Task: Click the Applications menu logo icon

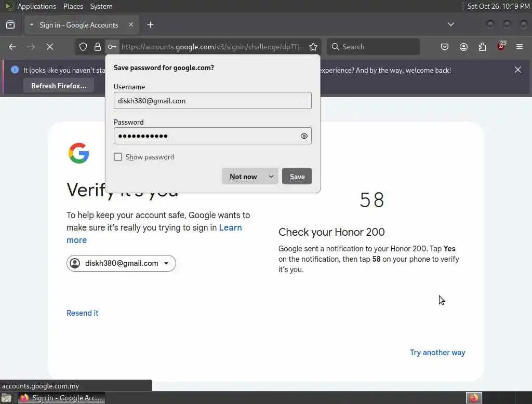Action: (9, 6)
